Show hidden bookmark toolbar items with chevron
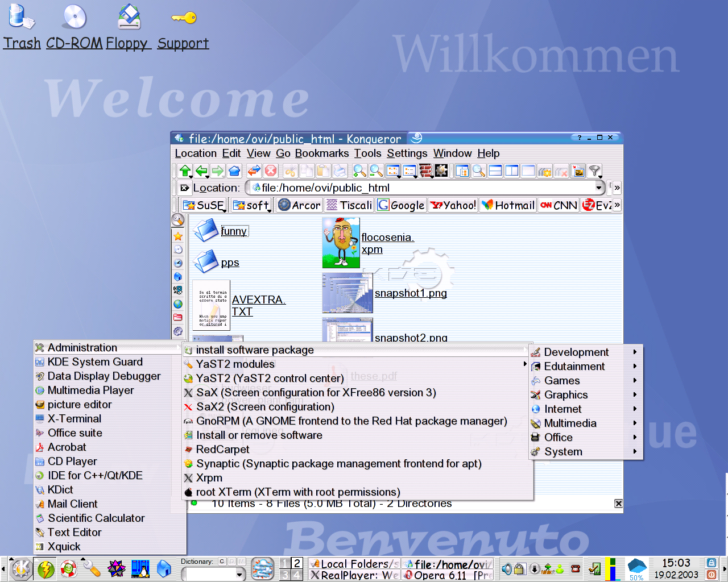 [617, 205]
